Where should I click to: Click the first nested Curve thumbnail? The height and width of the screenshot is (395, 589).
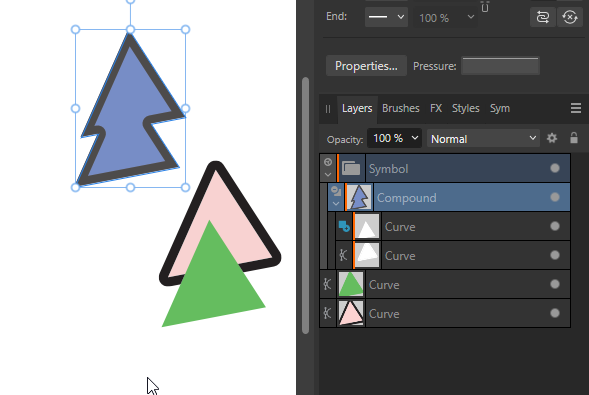pyautogui.click(x=367, y=226)
